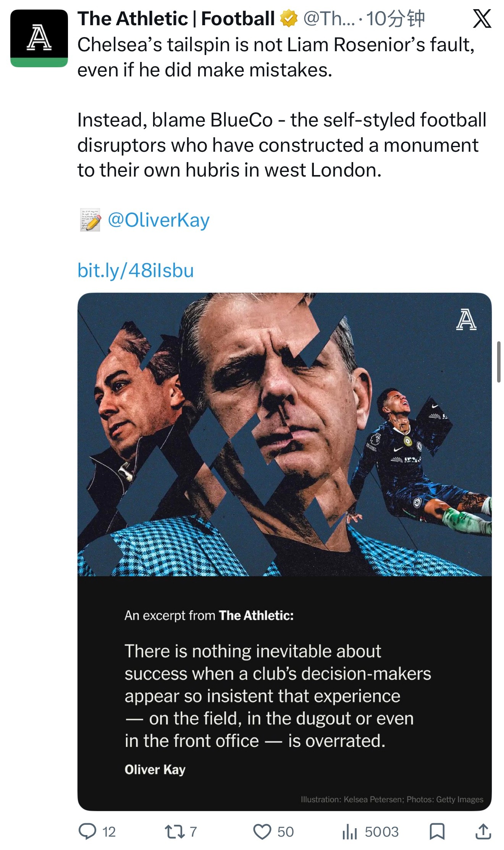Click the Athletic logo watermark on image
504x850 pixels.
[x=466, y=320]
